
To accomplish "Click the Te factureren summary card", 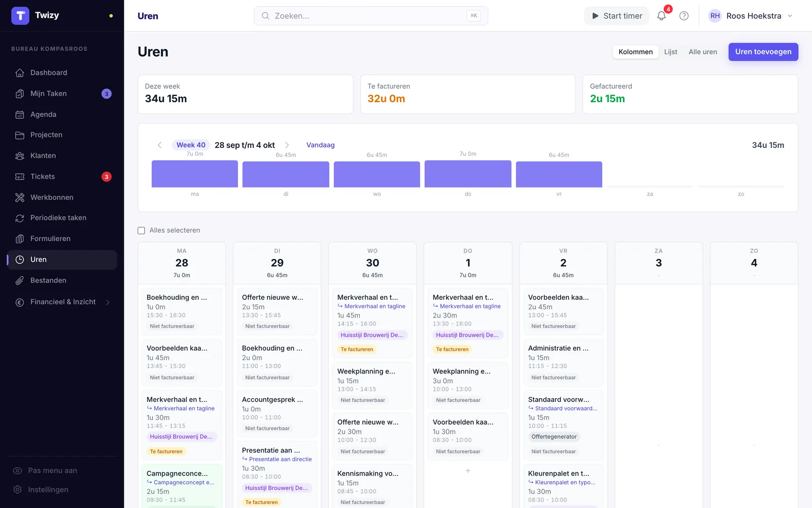I will 467,94.
